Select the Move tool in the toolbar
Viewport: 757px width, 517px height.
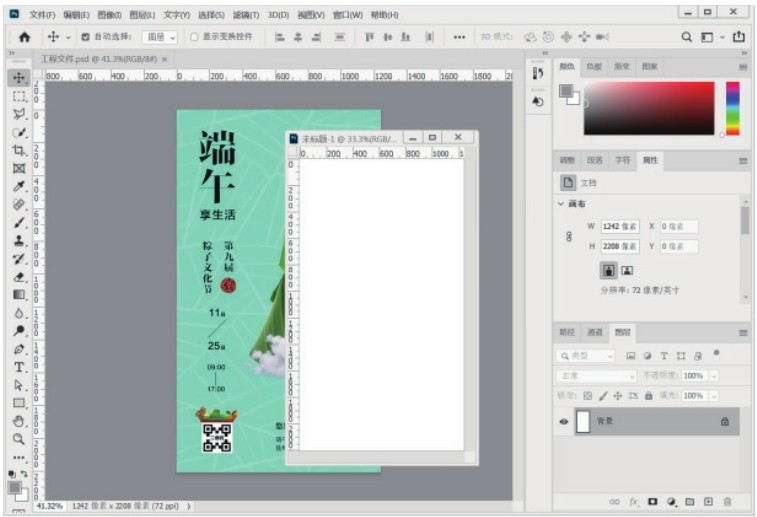[x=19, y=77]
